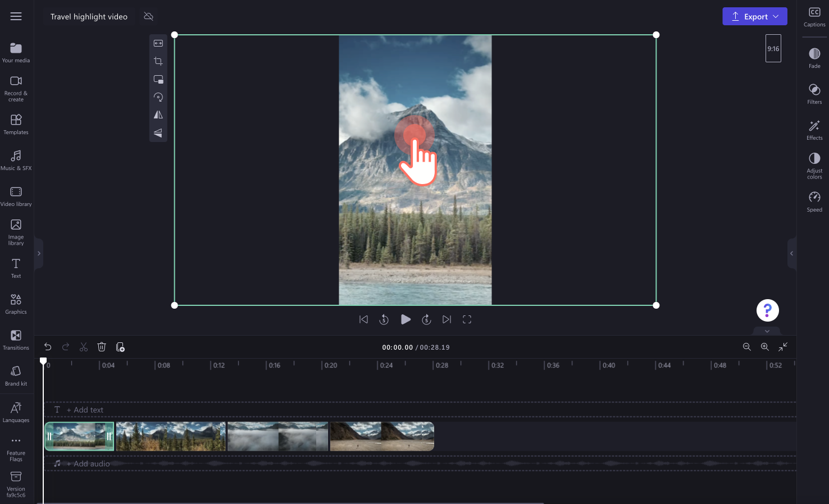Open the Fade panel

pyautogui.click(x=814, y=58)
